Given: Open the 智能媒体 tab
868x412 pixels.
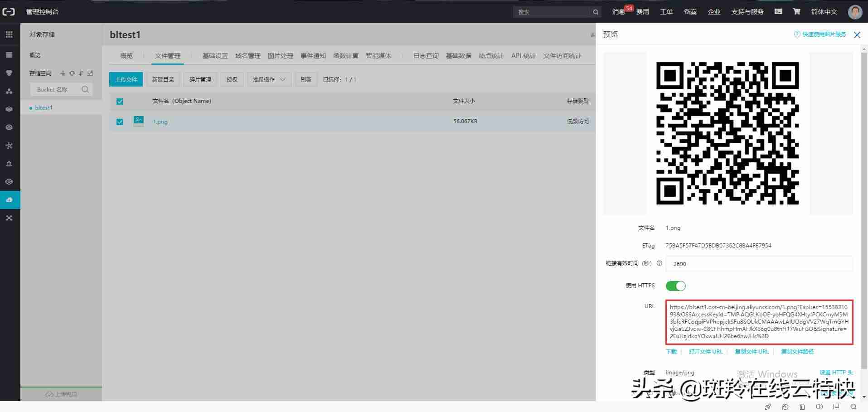Looking at the screenshot, I should tap(378, 56).
